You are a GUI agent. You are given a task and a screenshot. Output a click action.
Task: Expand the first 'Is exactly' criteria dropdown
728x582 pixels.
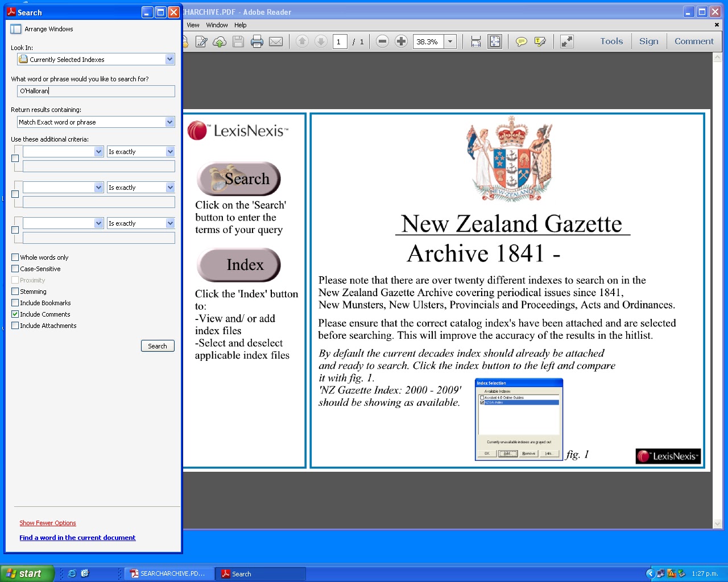[140, 151]
